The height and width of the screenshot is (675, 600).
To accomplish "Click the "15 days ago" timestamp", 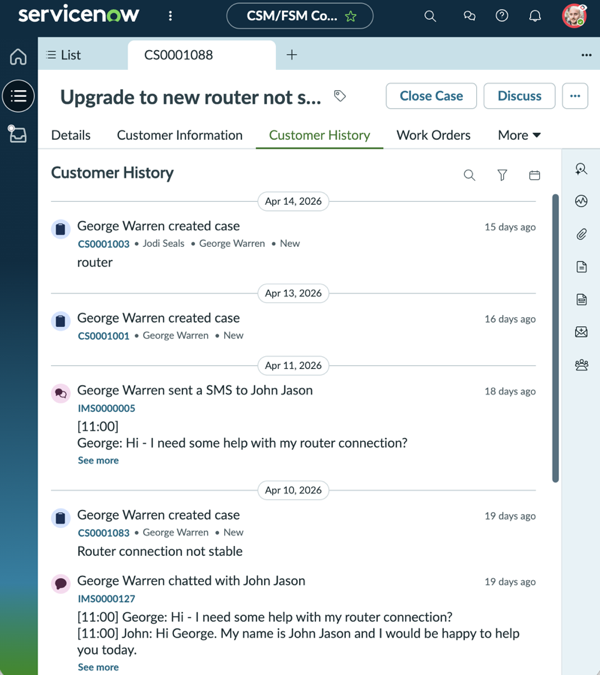I will 510,227.
